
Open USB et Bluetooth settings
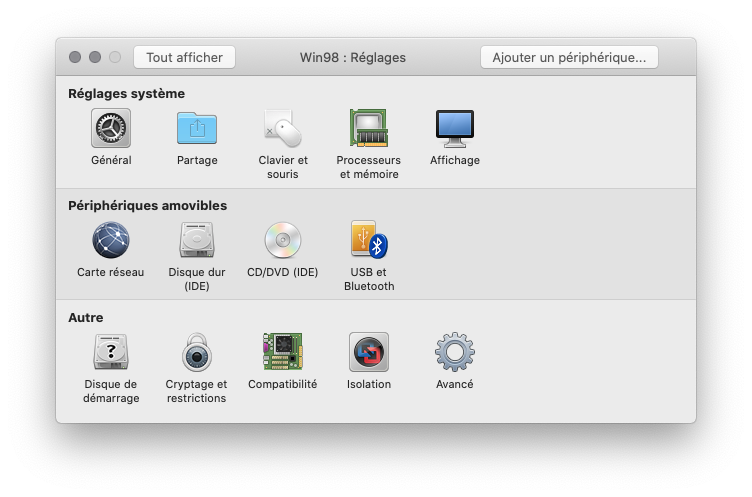368,240
